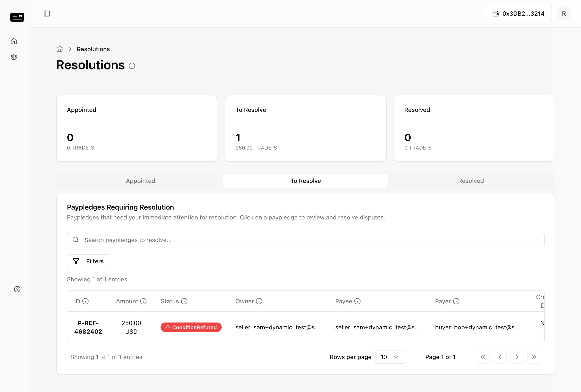The height and width of the screenshot is (392, 581).
Task: Go to the first page
Action: tap(482, 357)
